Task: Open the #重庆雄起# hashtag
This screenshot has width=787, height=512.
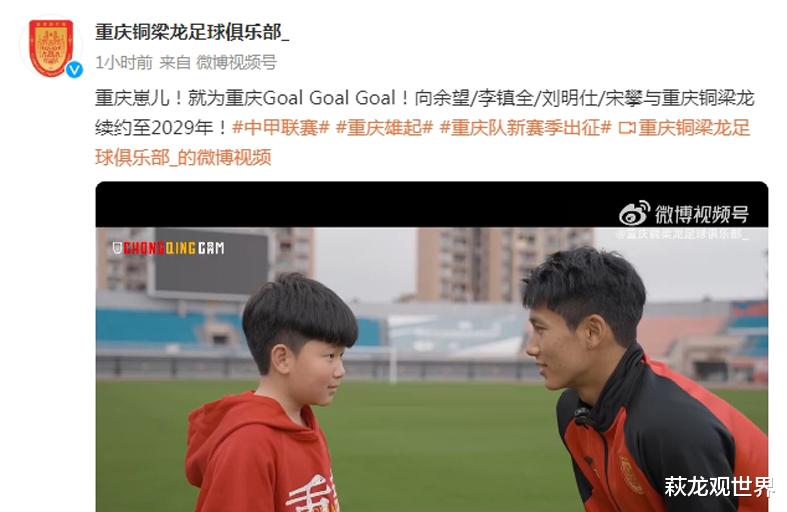Action: click(x=384, y=127)
